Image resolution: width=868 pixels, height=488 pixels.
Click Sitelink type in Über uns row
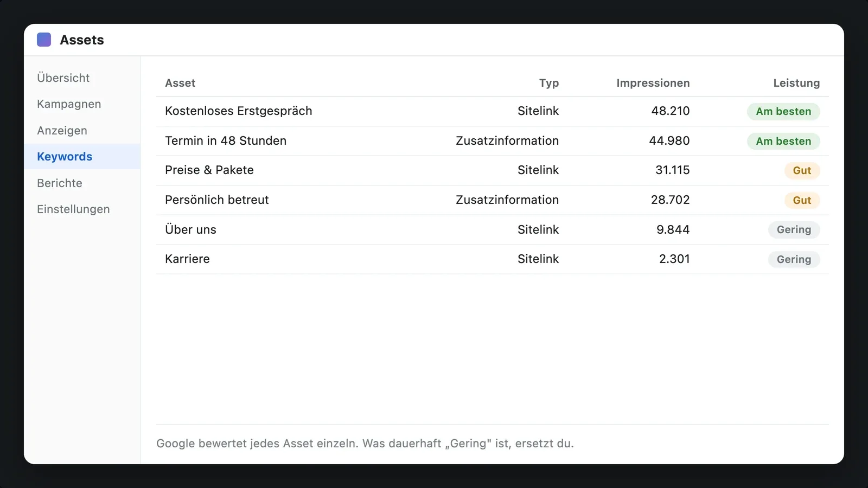[538, 230]
